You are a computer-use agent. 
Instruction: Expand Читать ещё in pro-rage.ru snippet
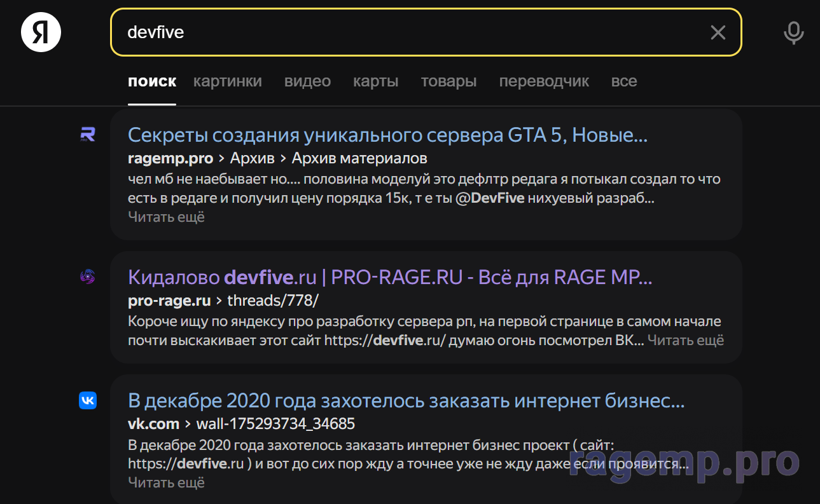pos(686,341)
